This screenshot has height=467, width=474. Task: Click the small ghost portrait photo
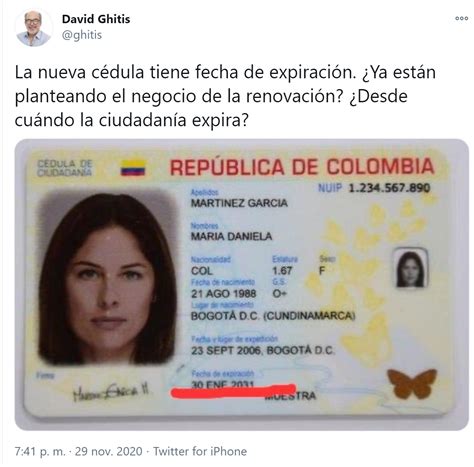410,268
